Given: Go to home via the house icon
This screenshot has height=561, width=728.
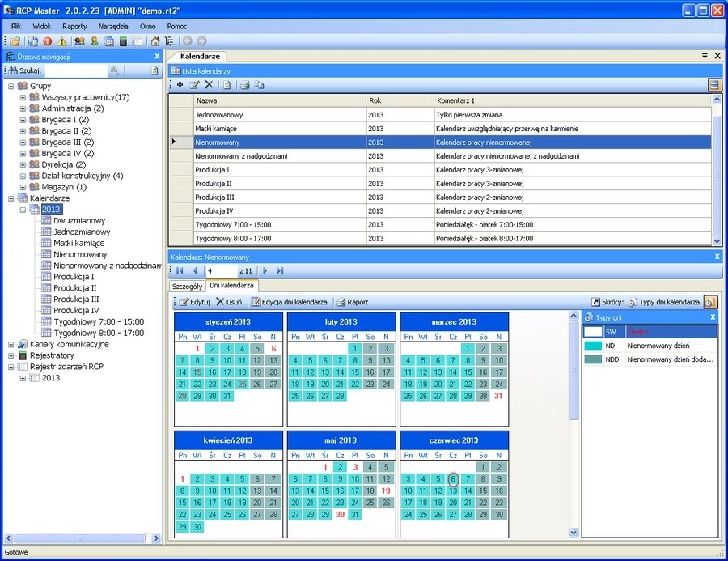Looking at the screenshot, I should coord(155,41).
